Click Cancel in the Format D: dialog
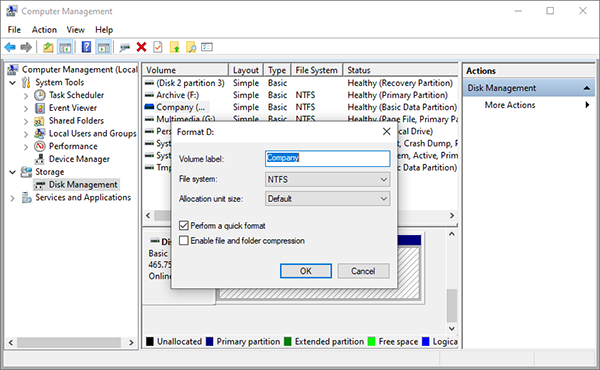Viewport: 600px width, 370px height. coord(363,271)
